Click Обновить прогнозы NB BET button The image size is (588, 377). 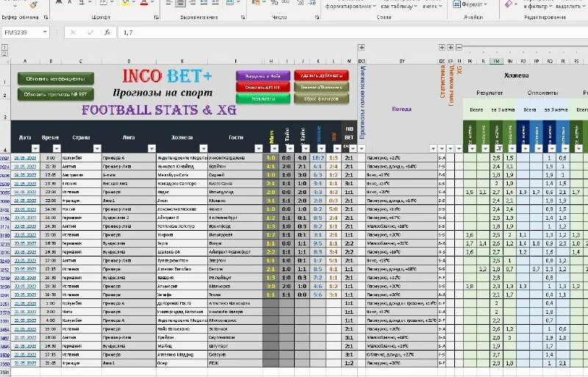click(x=56, y=94)
